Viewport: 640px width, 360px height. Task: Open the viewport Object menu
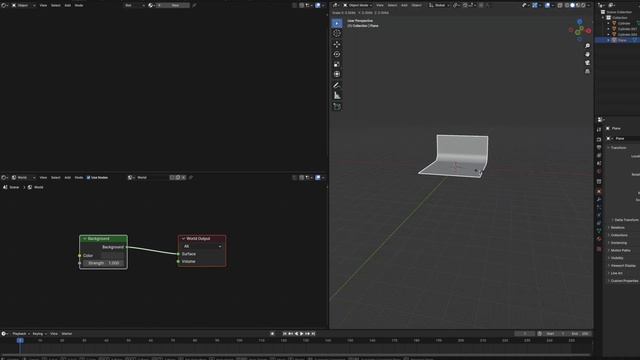[x=417, y=5]
